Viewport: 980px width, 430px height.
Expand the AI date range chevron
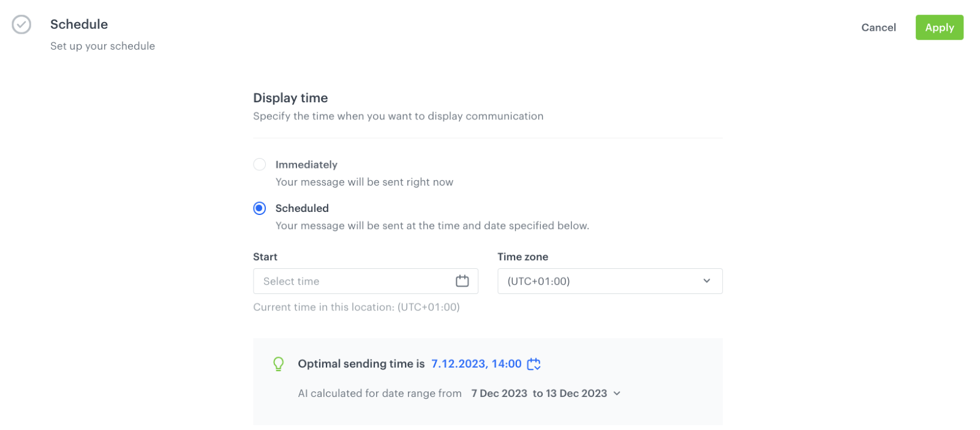(x=617, y=393)
